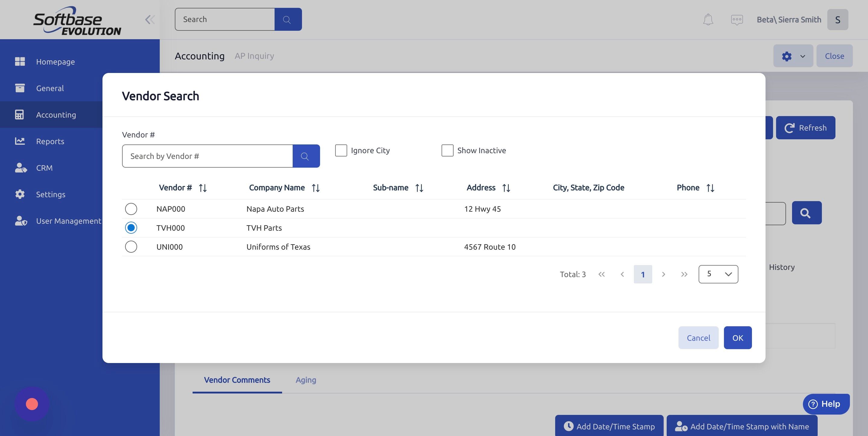Open User Management from sidebar

[x=21, y=221]
